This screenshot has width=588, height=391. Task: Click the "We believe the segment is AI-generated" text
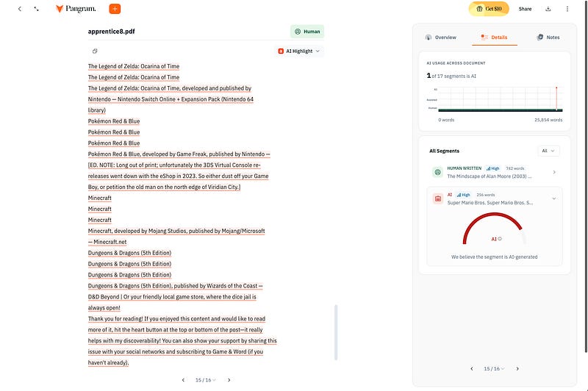coord(494,257)
